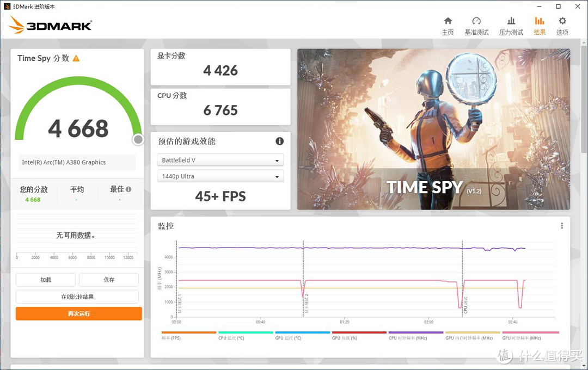Open 选项 settings gear icon

click(562, 21)
